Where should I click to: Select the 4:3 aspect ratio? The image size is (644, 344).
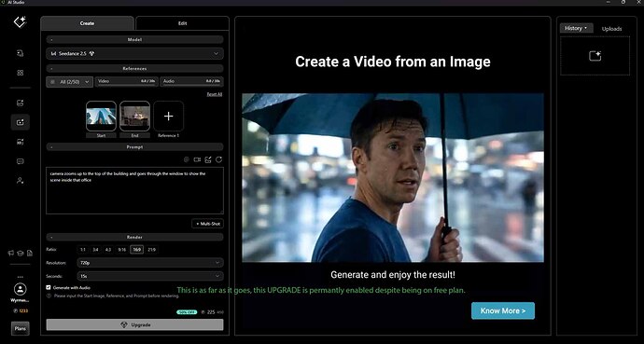coord(108,249)
